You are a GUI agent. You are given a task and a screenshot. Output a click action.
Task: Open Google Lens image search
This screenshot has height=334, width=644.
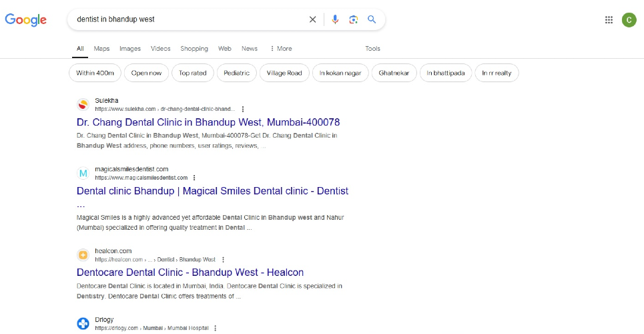coord(353,19)
